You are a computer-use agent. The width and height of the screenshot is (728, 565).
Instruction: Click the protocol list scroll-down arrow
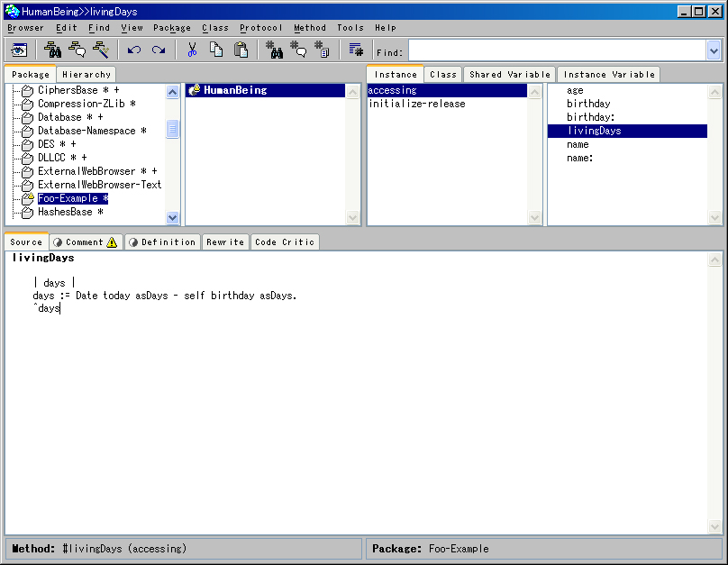[x=534, y=217]
